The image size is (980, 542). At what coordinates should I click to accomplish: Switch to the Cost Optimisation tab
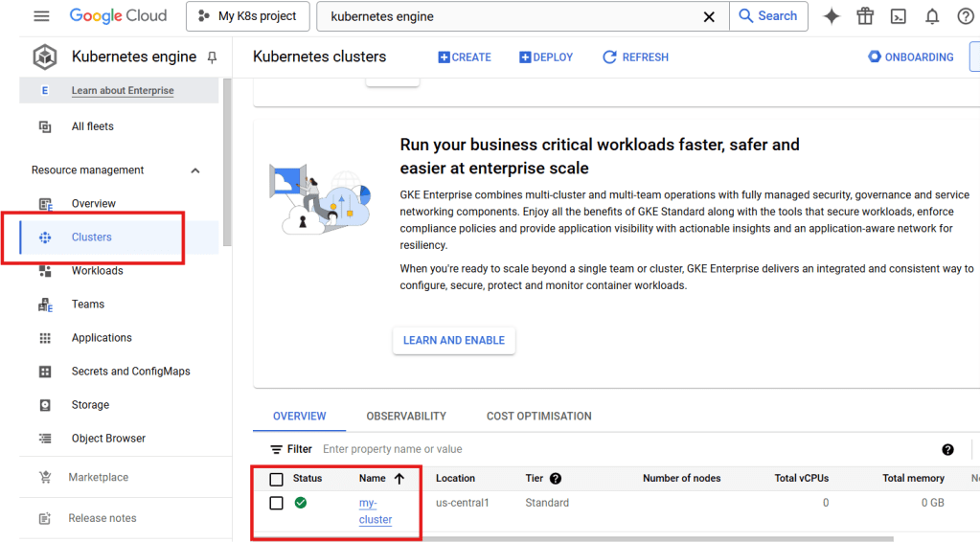point(538,417)
